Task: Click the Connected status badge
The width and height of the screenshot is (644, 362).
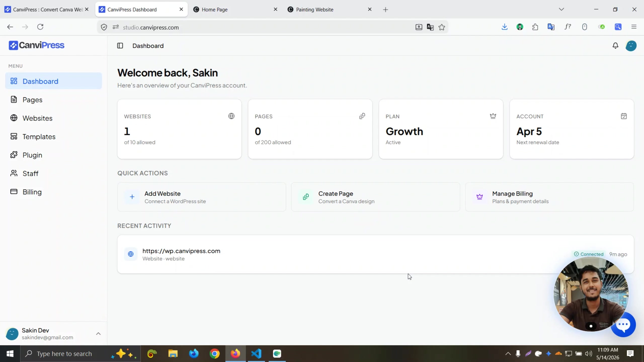Action: pos(589,254)
